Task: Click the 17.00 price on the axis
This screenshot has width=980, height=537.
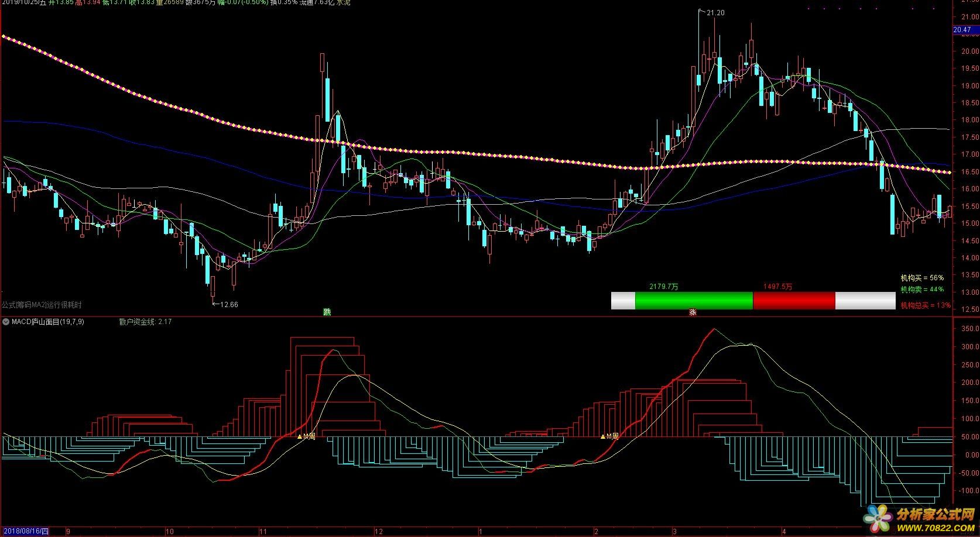Action: pos(969,154)
